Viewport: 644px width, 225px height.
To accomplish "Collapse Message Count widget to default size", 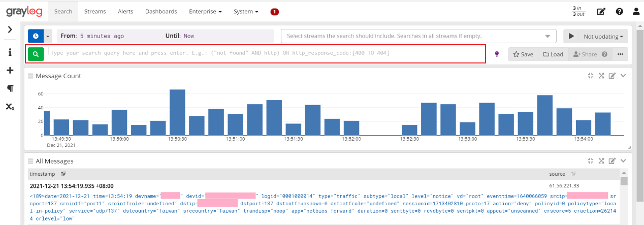I will [590, 76].
